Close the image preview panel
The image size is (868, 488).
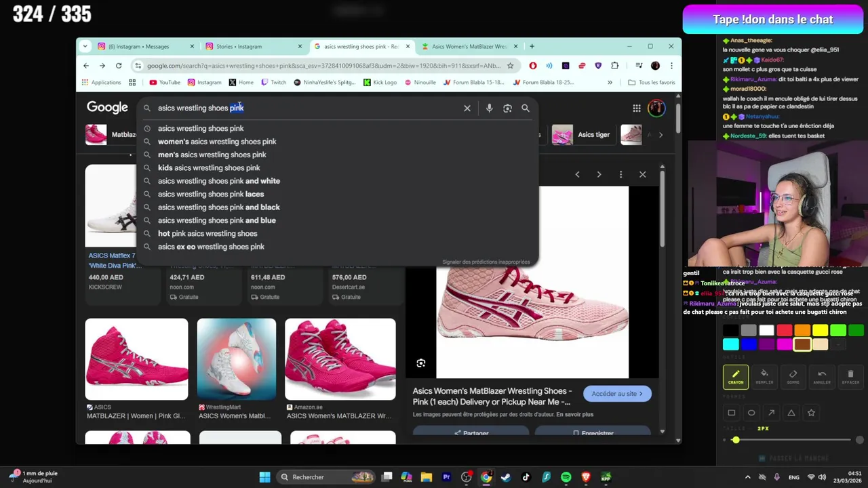coord(643,175)
